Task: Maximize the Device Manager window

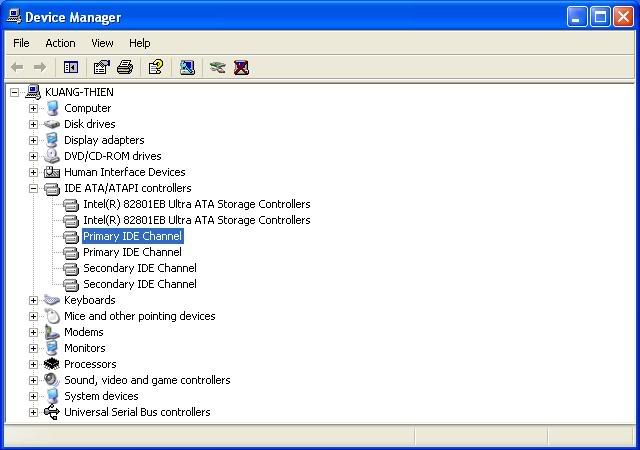Action: tap(600, 17)
